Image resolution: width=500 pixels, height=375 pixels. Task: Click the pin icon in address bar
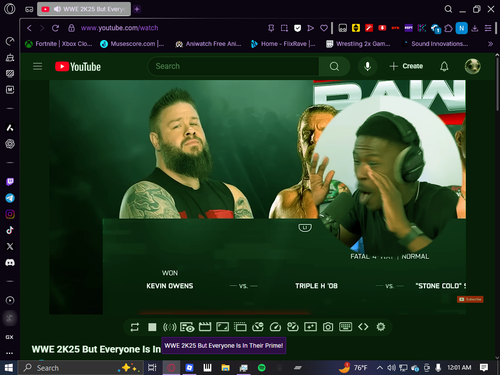pyautogui.click(x=271, y=28)
